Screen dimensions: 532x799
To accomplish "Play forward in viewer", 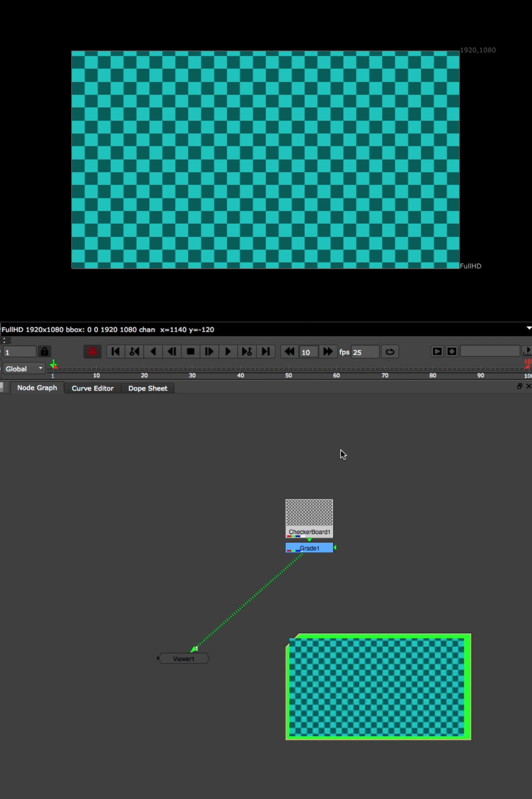I will pos(228,351).
